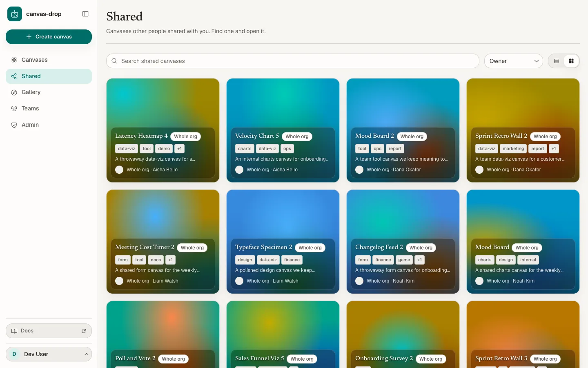The height and width of the screenshot is (368, 588).
Task: Open the Velocity Chart 5 title
Action: [x=257, y=136]
